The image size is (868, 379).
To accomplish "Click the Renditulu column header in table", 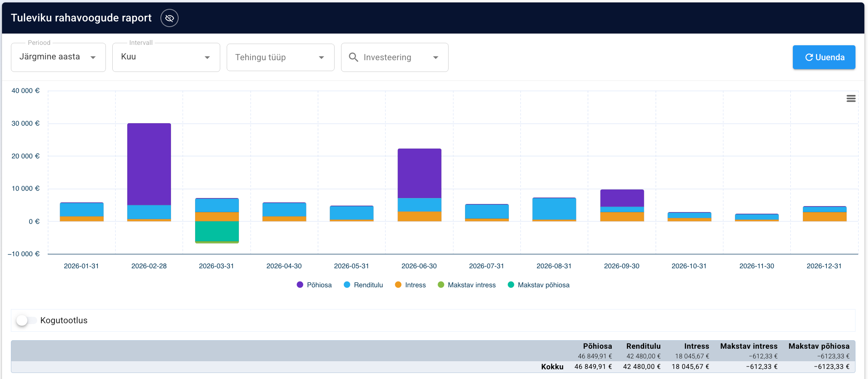I will point(643,346).
